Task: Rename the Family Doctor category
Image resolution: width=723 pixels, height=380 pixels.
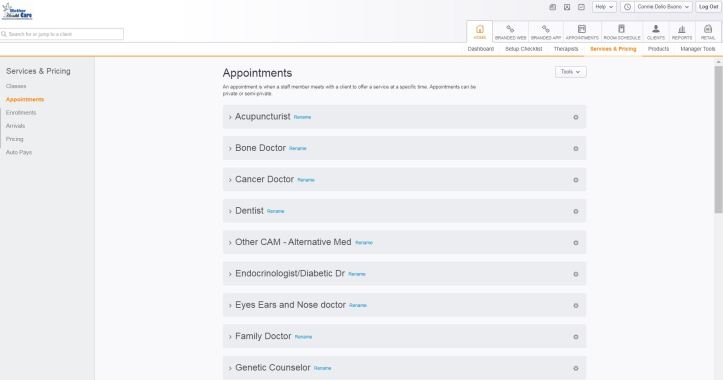Action: [303, 337]
